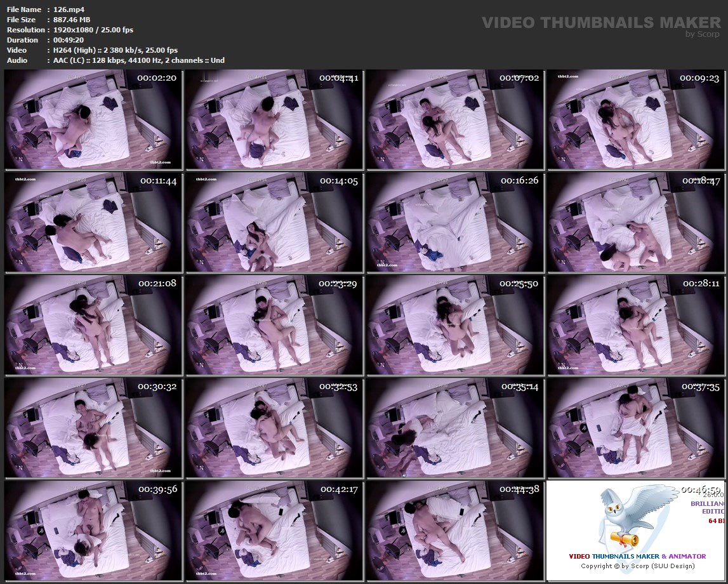Click the thumbnail labeled 00:14:05

click(274, 222)
